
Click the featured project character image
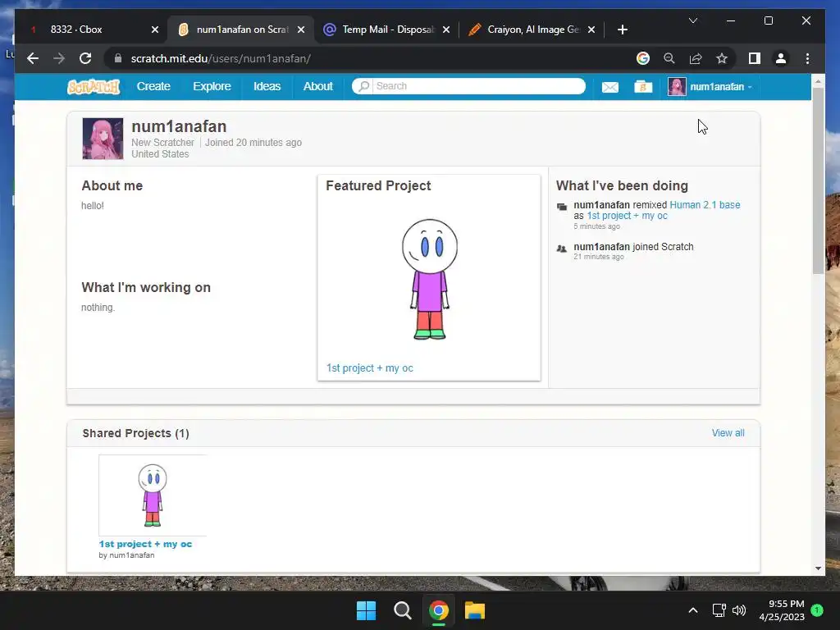point(430,279)
